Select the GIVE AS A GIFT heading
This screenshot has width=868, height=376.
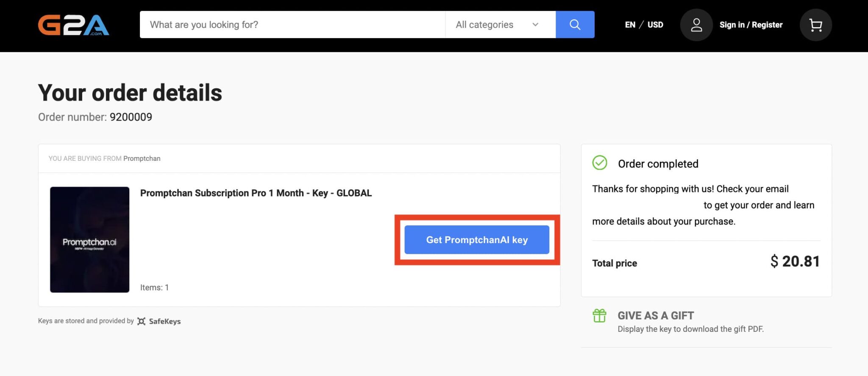click(655, 316)
